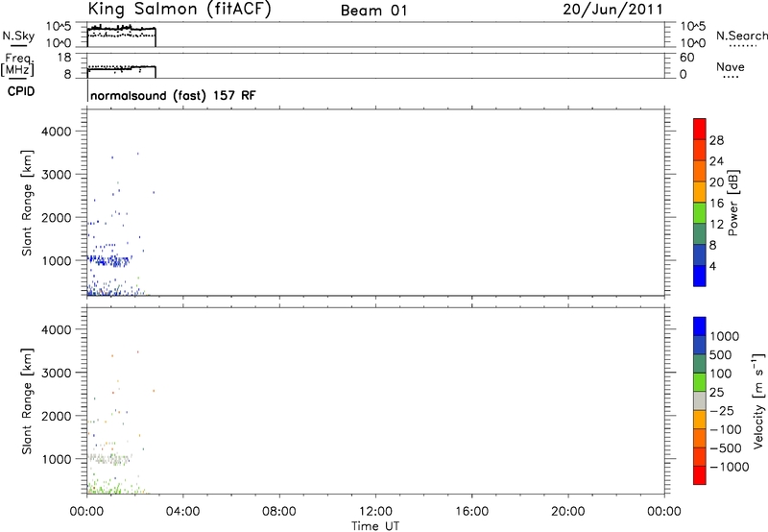This screenshot has width=768, height=532.
Task: Click the Velocity [m s-1] colorbar title
Action: pyautogui.click(x=758, y=400)
